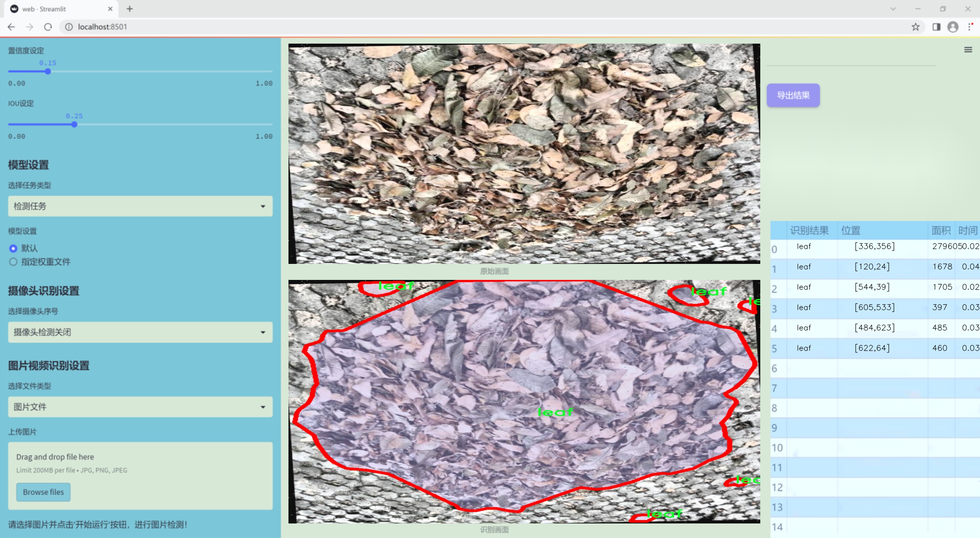Open the Streamlit hamburger menu
This screenshot has width=980, height=538.
point(968,50)
